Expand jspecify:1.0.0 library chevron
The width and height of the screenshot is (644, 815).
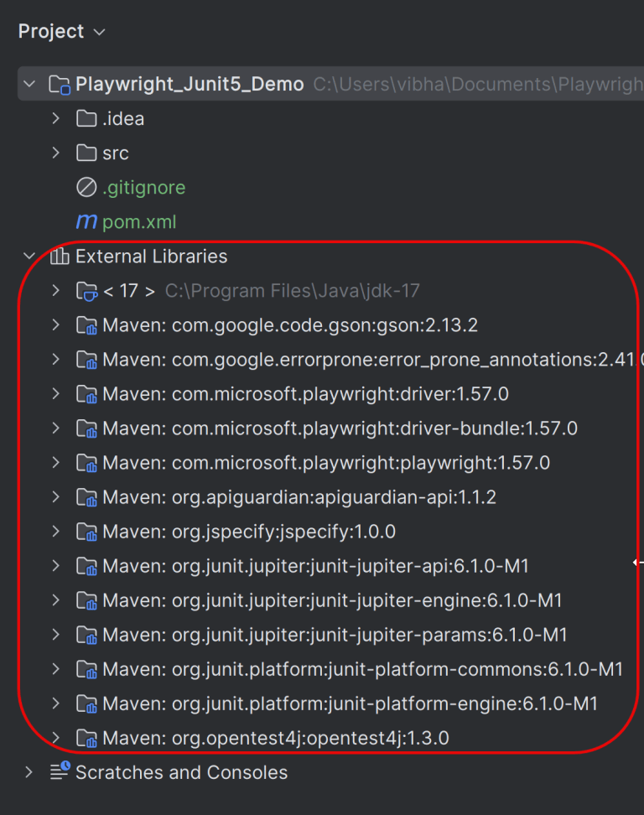pos(56,532)
